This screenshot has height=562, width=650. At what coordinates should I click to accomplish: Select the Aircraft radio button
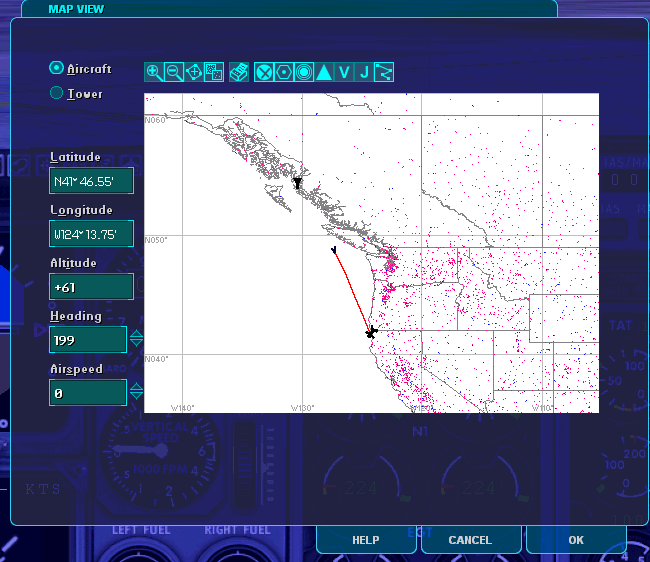(56, 68)
